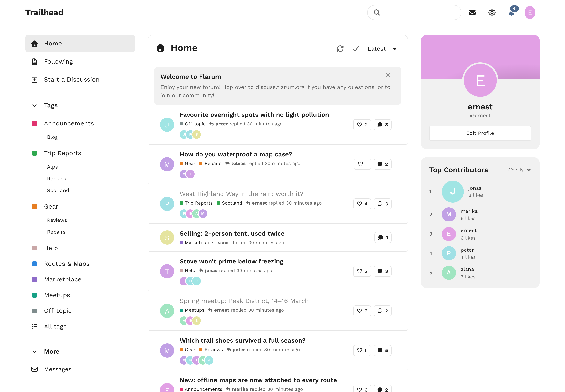
Task: Dismiss the Welcome to Flarum banner
Action: 388,75
